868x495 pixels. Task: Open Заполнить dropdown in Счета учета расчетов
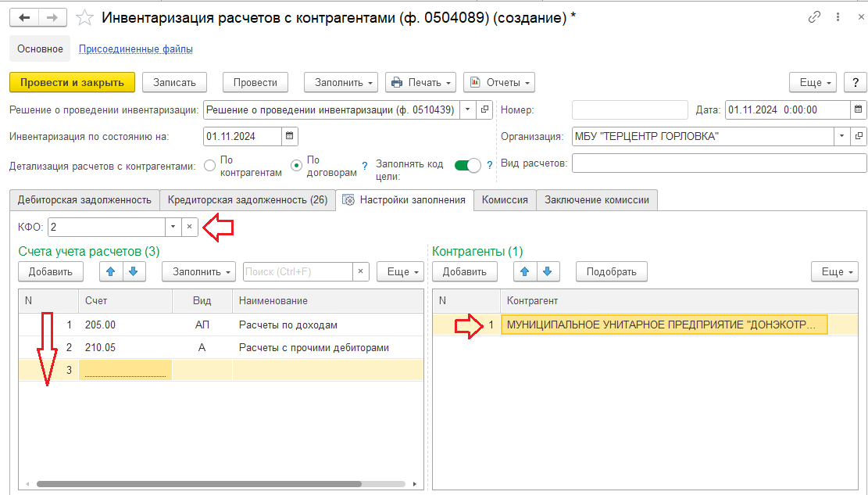coord(198,271)
